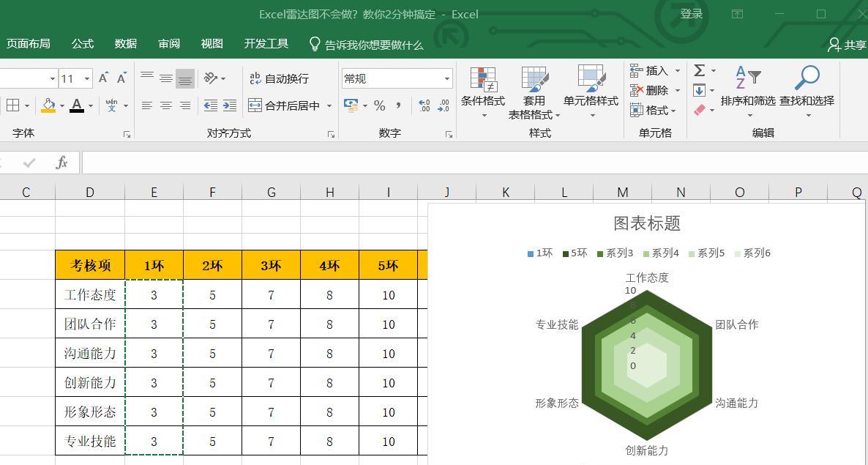Open the Format (格式) cells menu
868x465 pixels.
[x=654, y=110]
